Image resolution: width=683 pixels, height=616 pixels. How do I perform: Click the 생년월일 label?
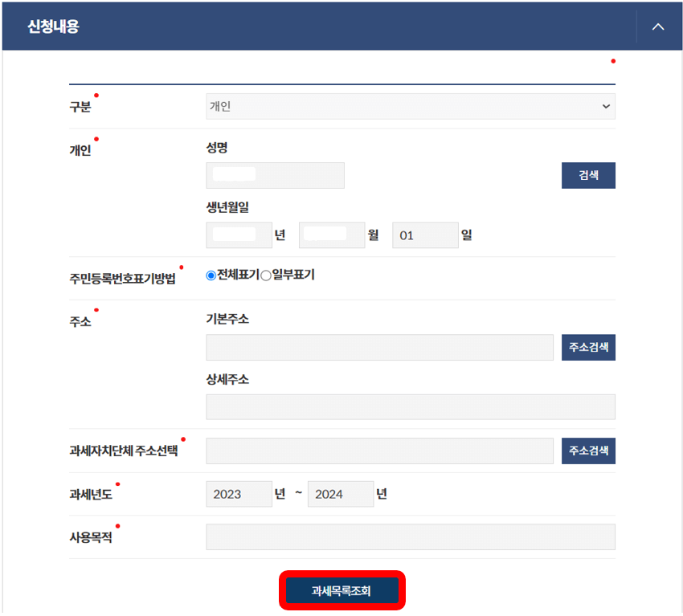227,207
